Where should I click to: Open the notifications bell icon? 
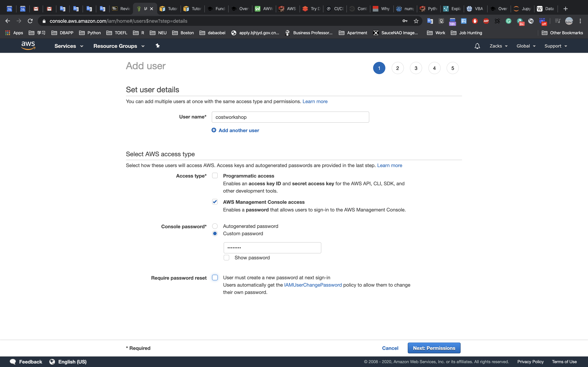[x=477, y=46]
